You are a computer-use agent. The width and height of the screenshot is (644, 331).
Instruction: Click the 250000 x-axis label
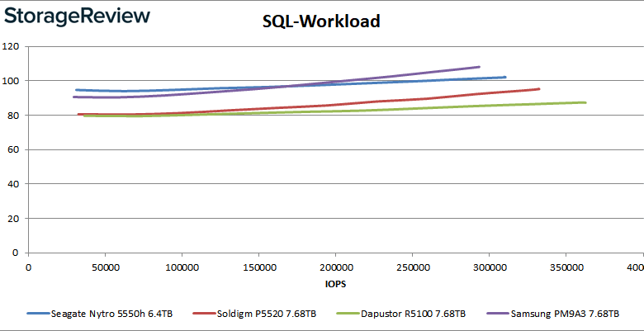pos(412,267)
